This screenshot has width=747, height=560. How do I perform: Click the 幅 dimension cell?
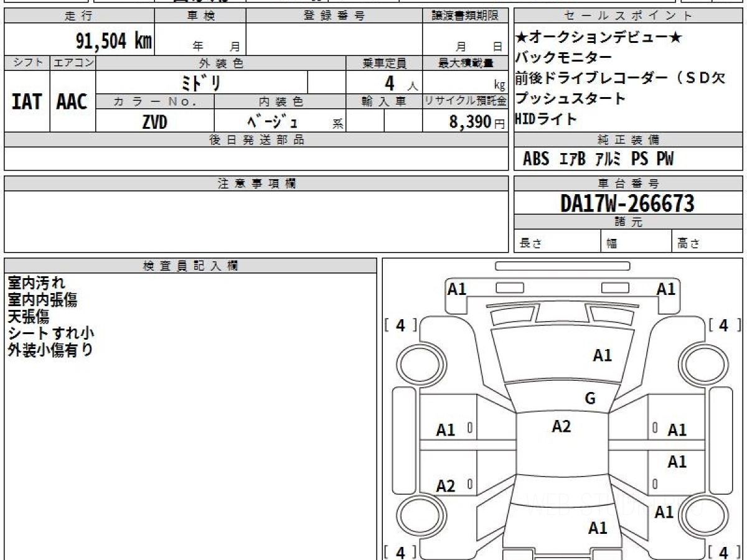636,241
